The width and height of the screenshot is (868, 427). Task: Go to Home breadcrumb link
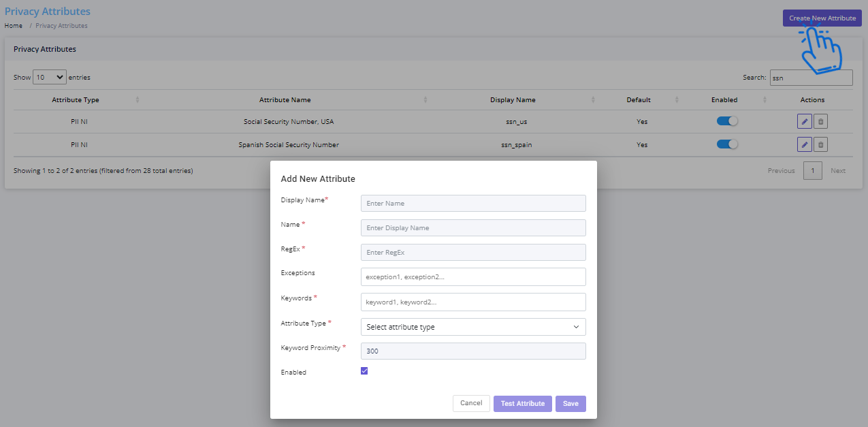tap(14, 26)
